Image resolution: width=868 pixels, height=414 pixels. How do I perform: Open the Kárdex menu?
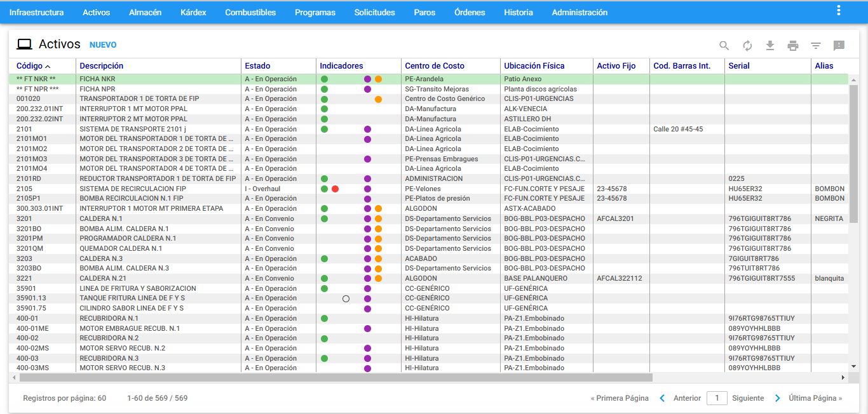click(193, 12)
